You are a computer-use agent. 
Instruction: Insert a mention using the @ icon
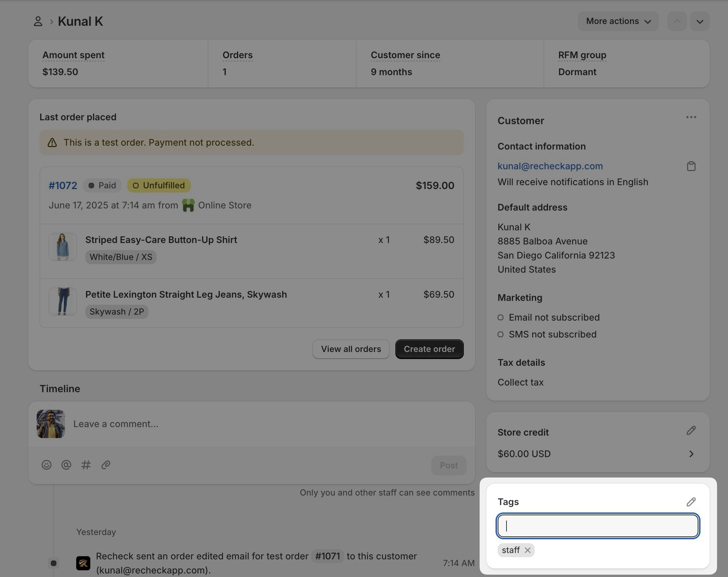(x=66, y=465)
